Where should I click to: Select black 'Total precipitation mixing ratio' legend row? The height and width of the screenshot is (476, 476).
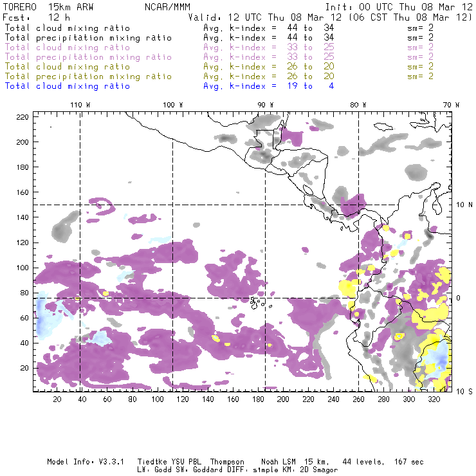click(88, 38)
